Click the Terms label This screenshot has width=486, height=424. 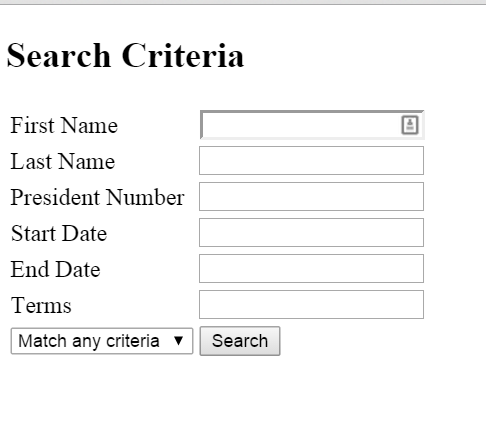[41, 305]
